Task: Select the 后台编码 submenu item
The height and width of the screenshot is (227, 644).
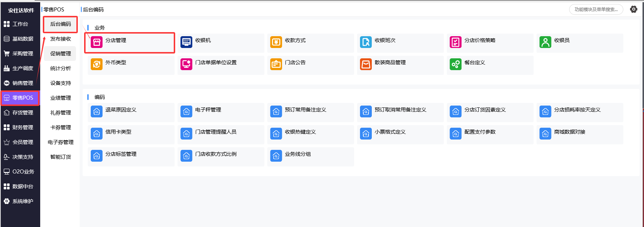Action: [60, 24]
